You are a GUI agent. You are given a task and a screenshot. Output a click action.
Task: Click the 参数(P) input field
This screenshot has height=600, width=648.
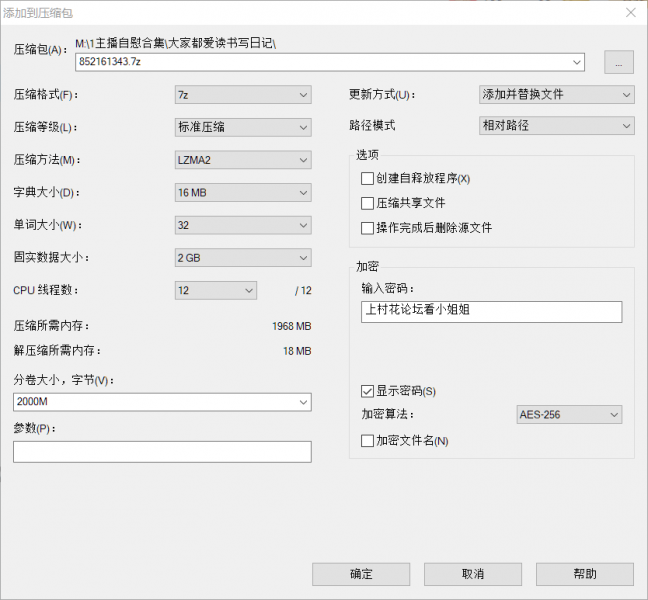(162, 452)
